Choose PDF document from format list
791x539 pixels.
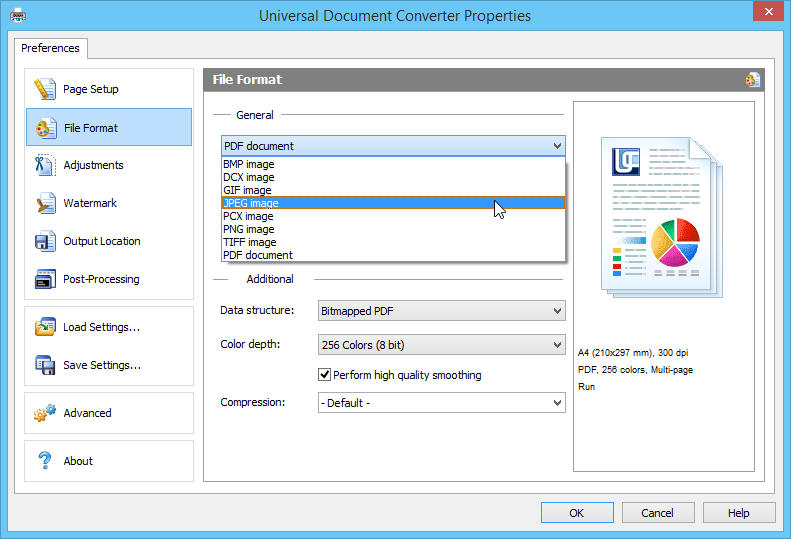coord(393,255)
